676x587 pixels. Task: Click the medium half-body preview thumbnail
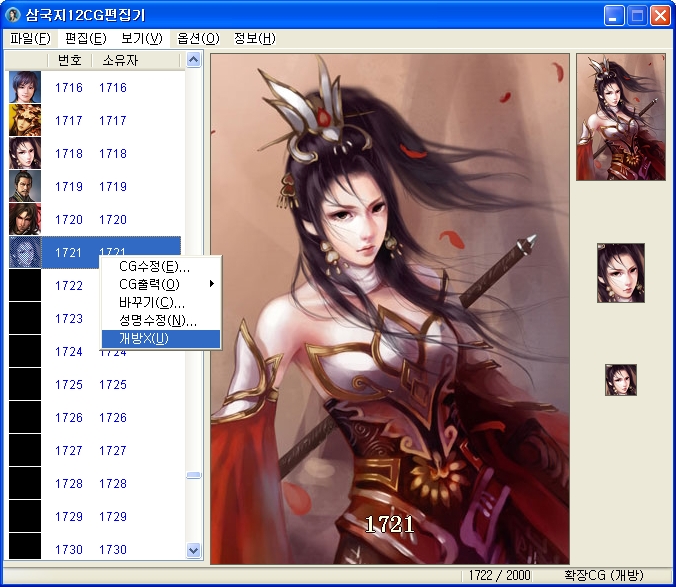pyautogui.click(x=621, y=117)
